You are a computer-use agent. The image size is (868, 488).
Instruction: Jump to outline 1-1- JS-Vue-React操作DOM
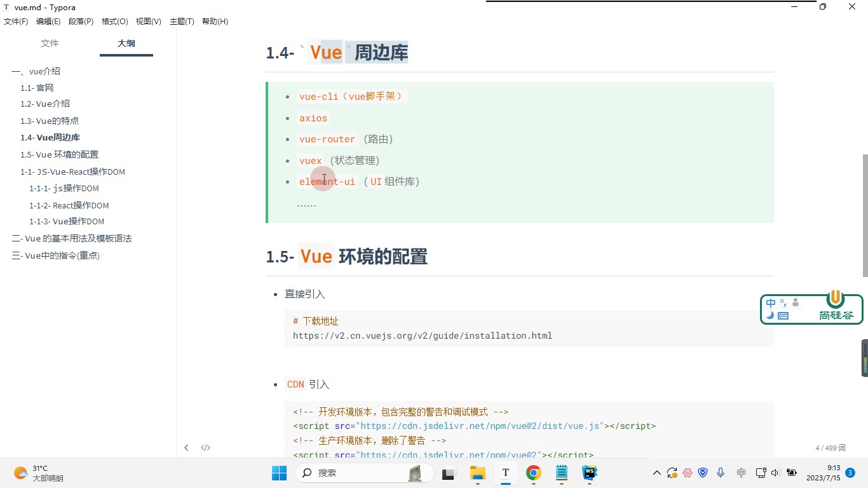coord(72,172)
